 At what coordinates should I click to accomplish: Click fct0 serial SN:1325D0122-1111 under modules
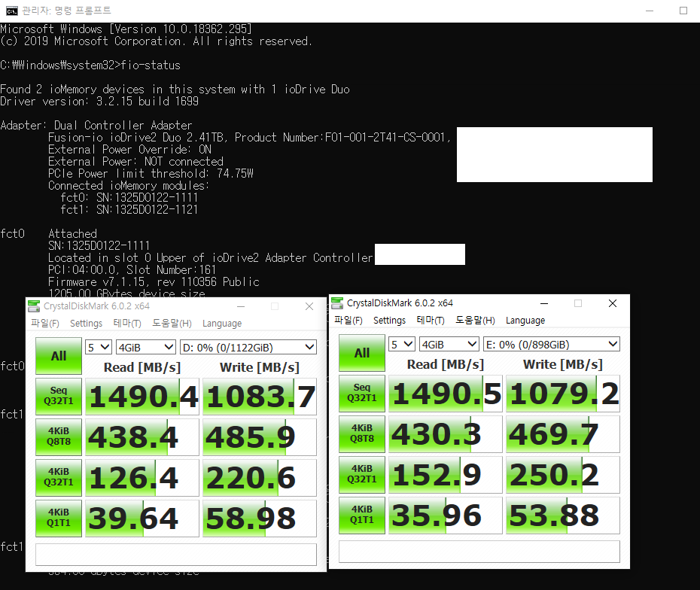[x=129, y=197]
